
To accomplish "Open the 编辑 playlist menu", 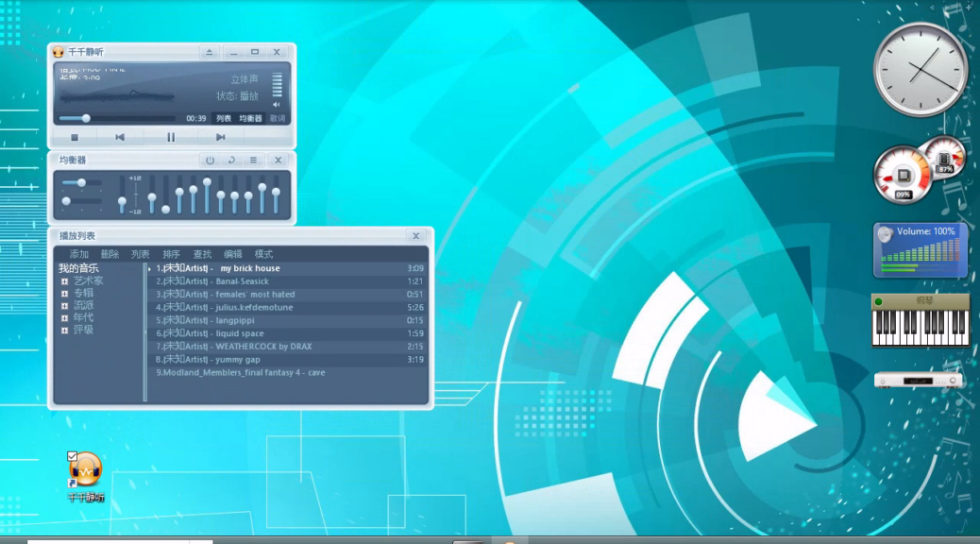I will click(232, 254).
